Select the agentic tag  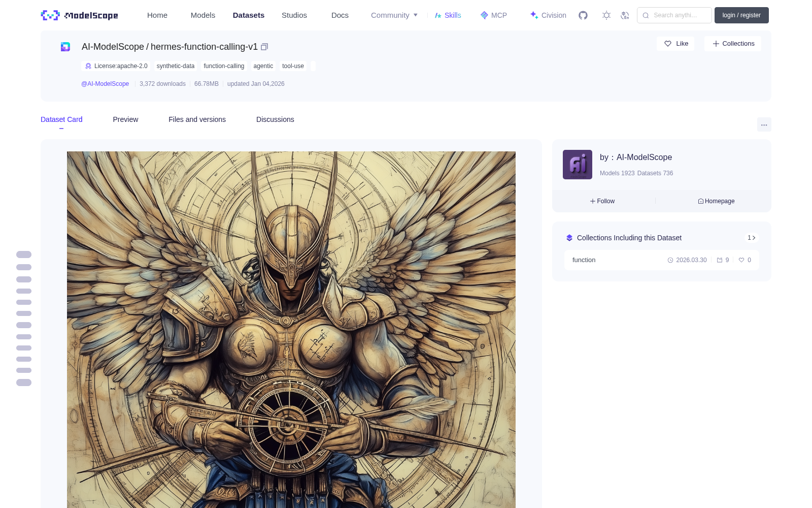263,66
